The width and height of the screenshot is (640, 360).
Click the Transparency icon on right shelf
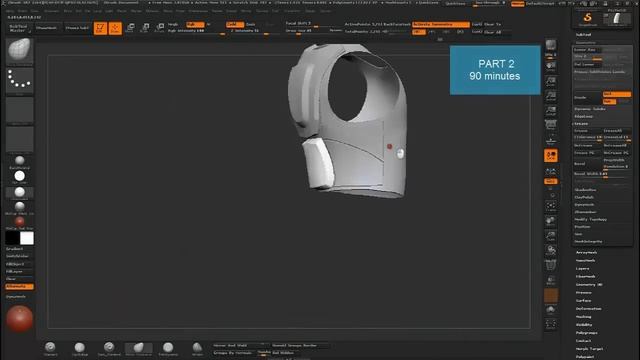coord(551,281)
